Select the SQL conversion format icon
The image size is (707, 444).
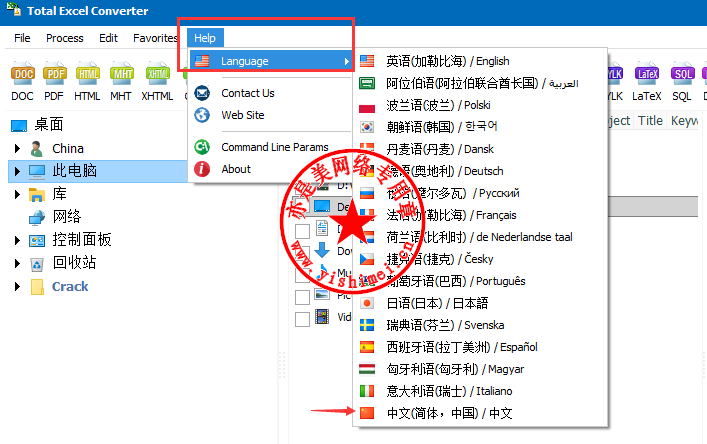point(682,73)
